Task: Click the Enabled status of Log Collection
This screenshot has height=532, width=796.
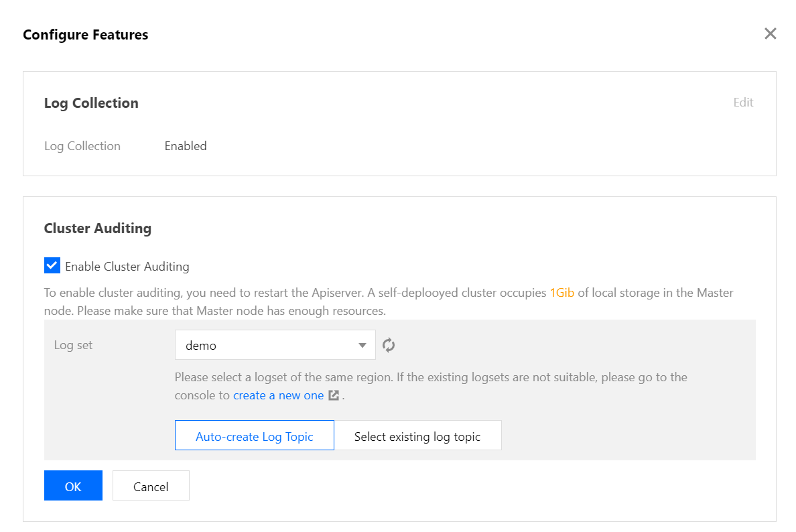Action: click(186, 146)
